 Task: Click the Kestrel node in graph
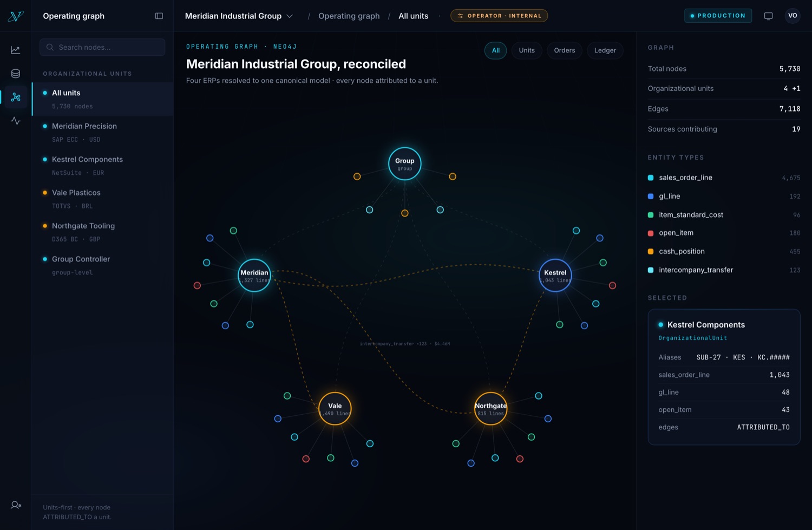click(x=555, y=276)
